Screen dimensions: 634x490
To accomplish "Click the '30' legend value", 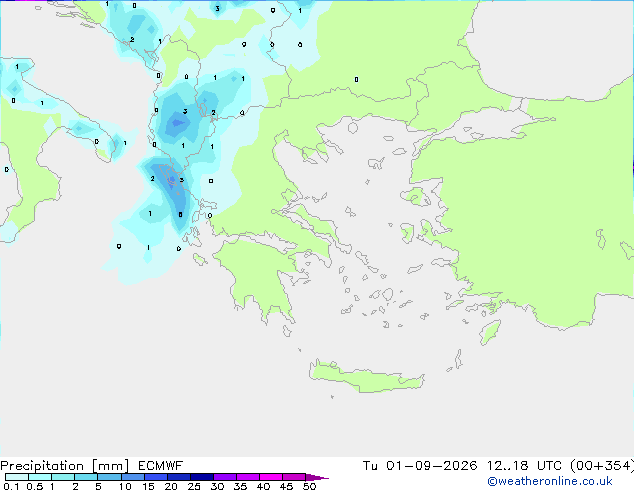I will 217,486.
